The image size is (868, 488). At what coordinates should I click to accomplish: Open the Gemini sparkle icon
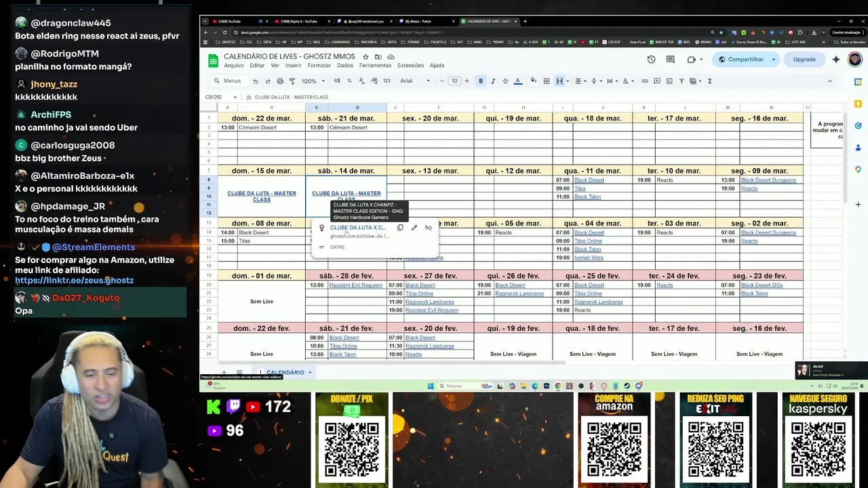click(x=836, y=60)
